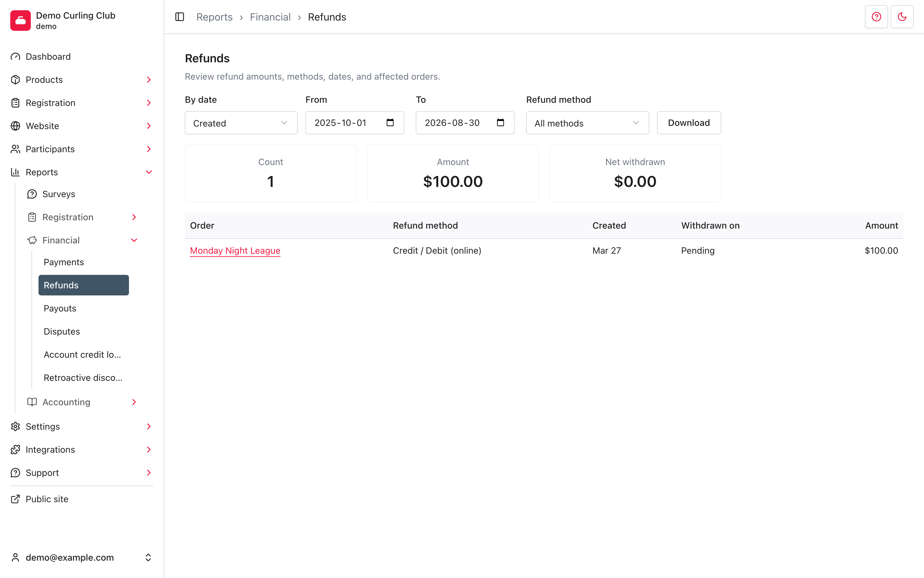Click the Integrations puzzle piece icon

[x=15, y=450]
